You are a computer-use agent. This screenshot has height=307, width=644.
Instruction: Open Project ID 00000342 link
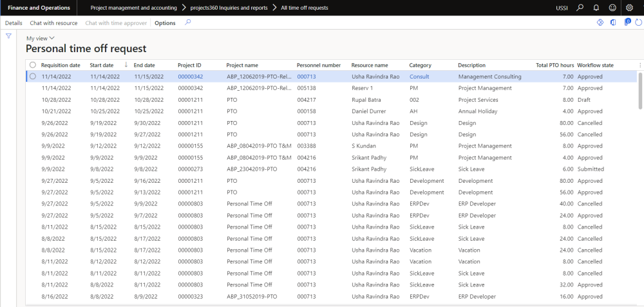tap(190, 77)
